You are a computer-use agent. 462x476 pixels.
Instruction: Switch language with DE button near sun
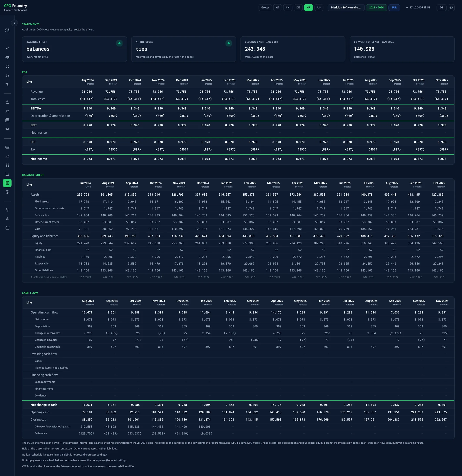tap(441, 8)
